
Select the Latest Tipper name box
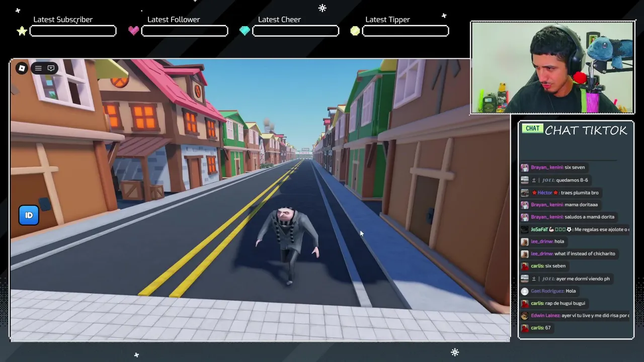coord(406,31)
